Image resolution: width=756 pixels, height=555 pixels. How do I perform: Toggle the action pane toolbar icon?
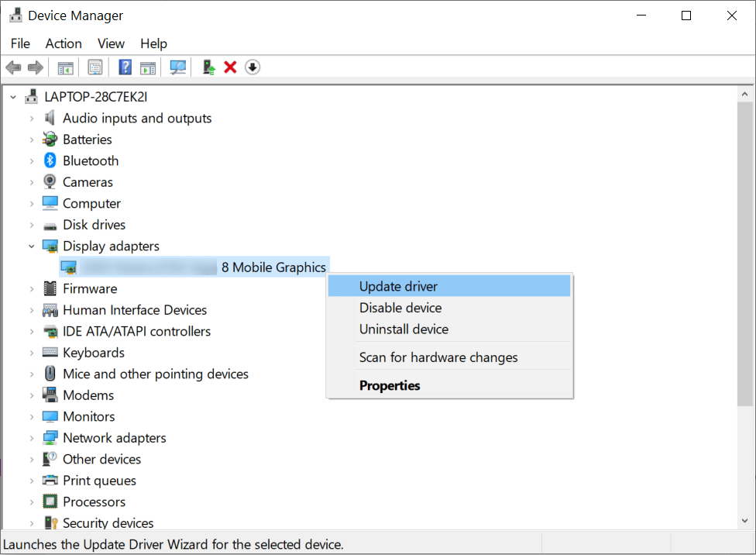click(x=148, y=67)
